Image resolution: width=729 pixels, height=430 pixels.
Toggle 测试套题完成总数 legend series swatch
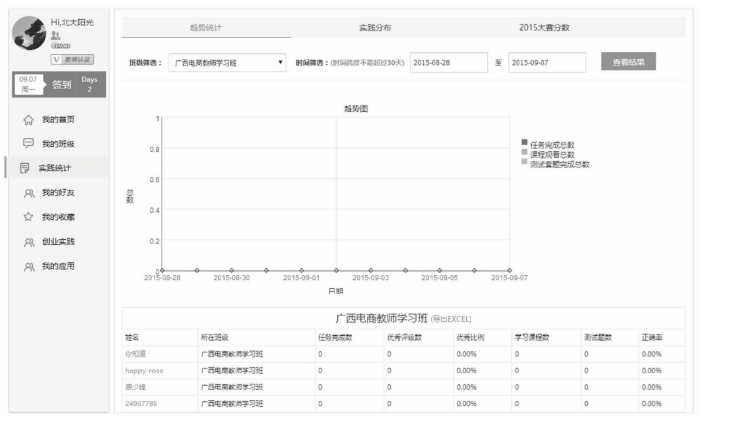tap(524, 161)
